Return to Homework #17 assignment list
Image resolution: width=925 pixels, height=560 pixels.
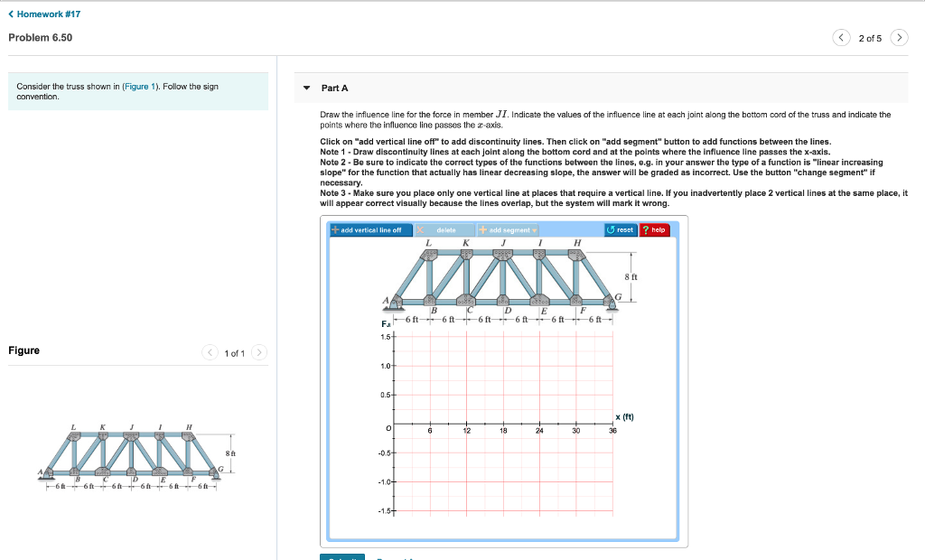click(47, 14)
